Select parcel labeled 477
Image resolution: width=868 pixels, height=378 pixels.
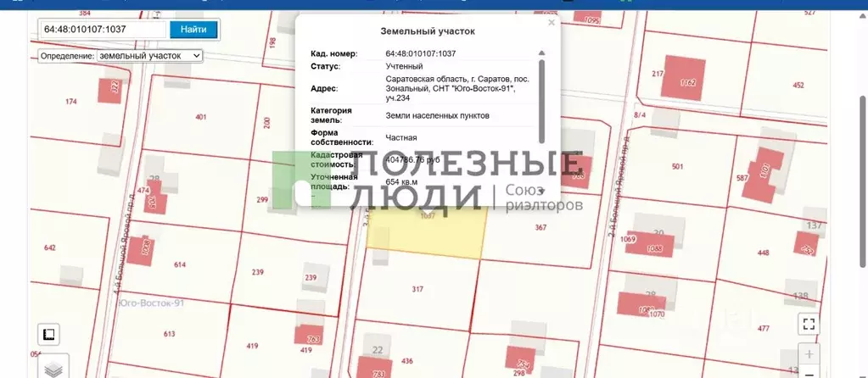(764, 328)
